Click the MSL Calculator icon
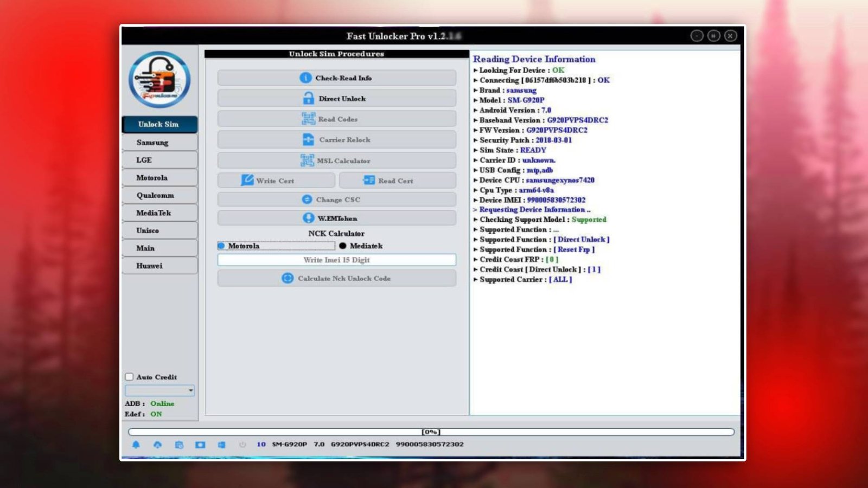 307,160
